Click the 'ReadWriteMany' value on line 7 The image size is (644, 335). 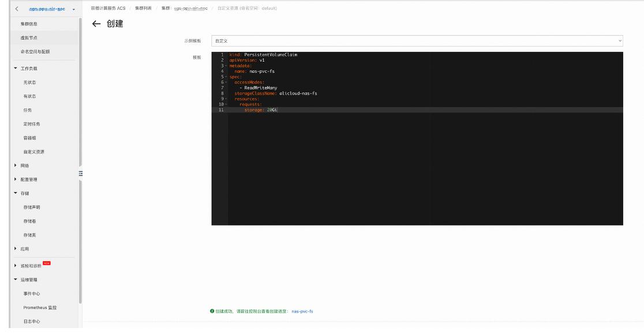[261, 88]
